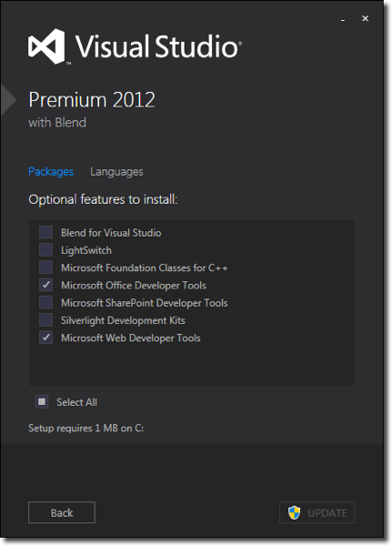Viewport: 392px width, 546px height.
Task: Toggle the Select All checkbox
Action: [42, 402]
